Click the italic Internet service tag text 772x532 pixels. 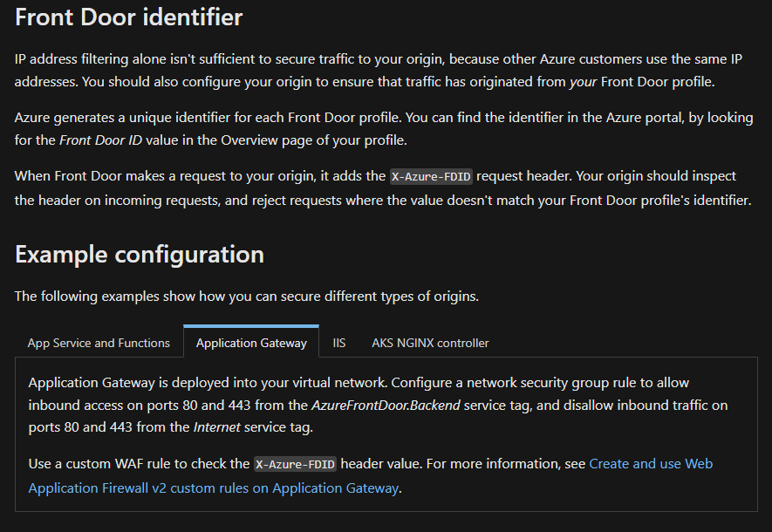pyautogui.click(x=216, y=426)
